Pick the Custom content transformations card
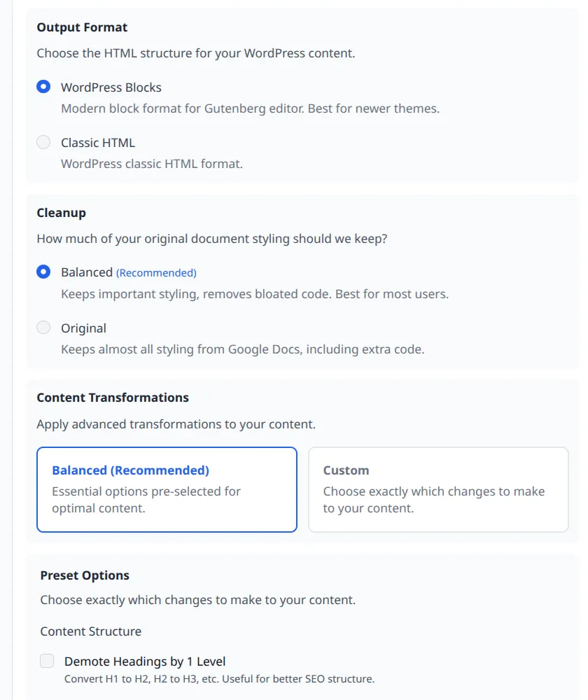The width and height of the screenshot is (588, 700). click(438, 489)
